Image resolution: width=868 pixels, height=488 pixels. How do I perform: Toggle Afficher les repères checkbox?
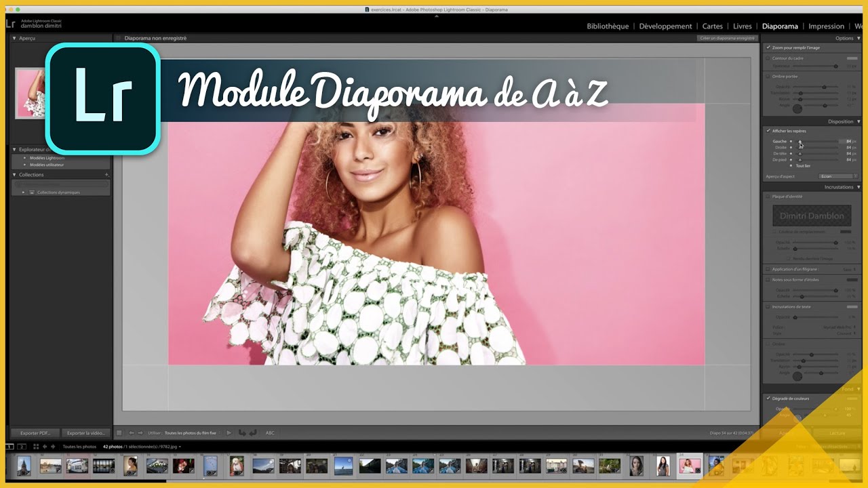768,131
